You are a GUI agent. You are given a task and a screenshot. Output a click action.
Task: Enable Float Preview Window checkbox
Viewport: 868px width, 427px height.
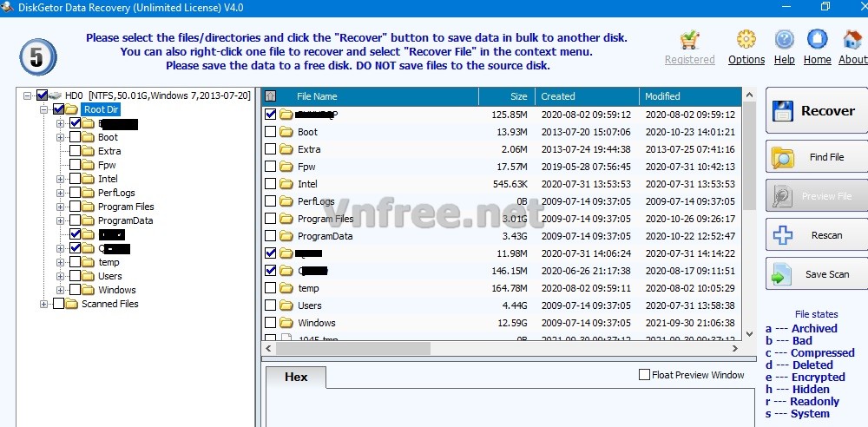coord(644,375)
